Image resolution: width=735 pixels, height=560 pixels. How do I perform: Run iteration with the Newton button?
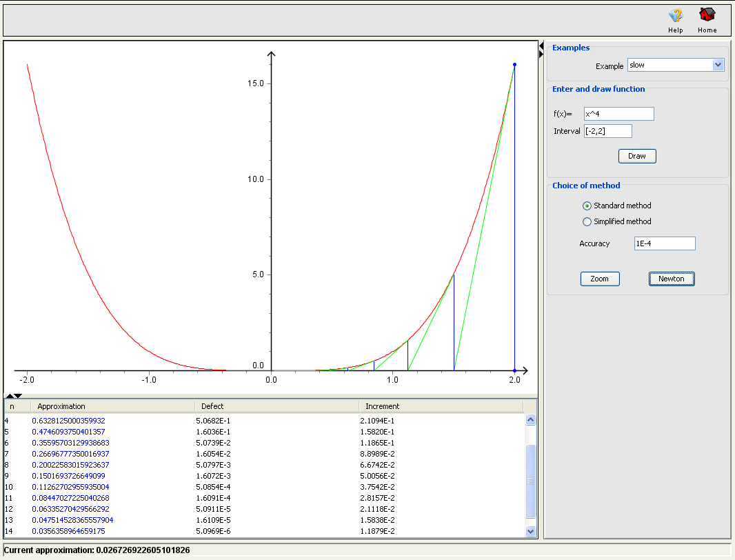pyautogui.click(x=671, y=279)
